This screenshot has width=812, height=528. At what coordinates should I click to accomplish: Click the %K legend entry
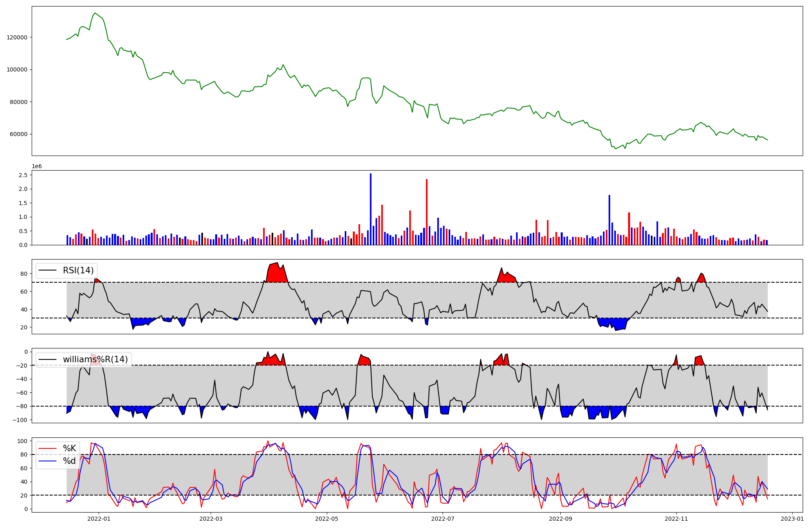point(69,448)
